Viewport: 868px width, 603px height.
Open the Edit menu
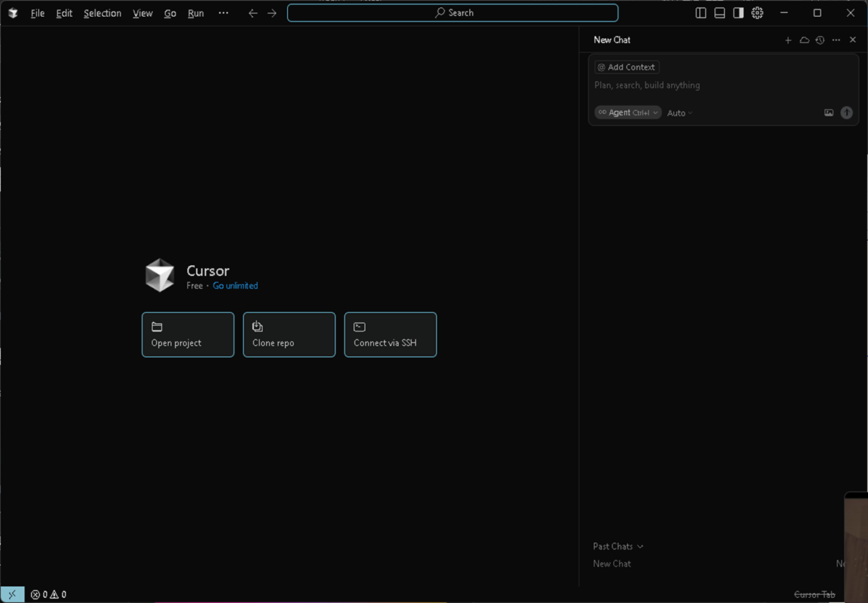coord(64,13)
